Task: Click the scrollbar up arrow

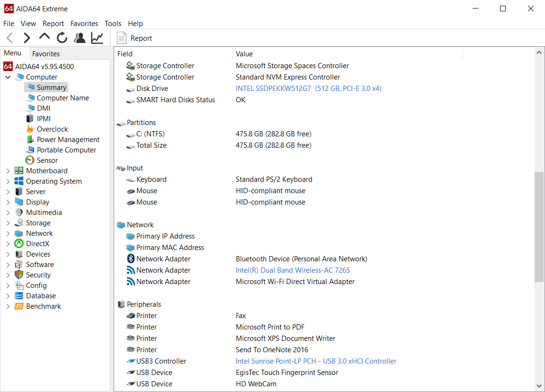Action: (x=539, y=53)
